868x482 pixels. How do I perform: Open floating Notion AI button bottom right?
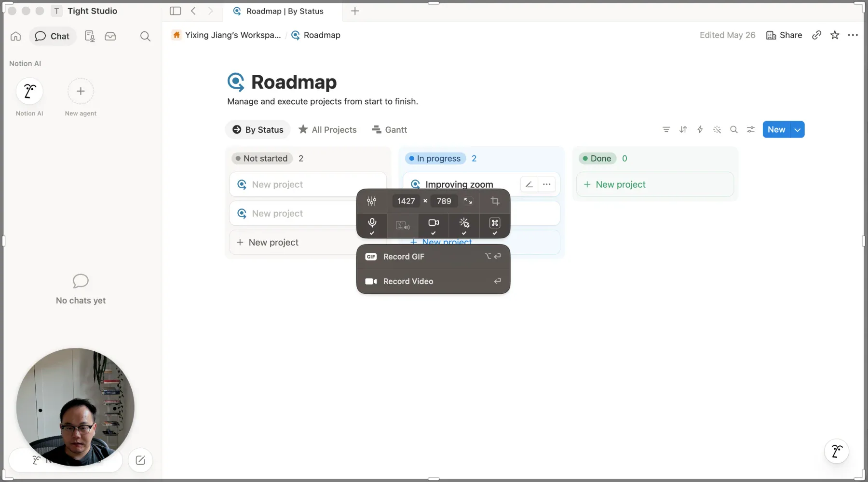tap(837, 451)
